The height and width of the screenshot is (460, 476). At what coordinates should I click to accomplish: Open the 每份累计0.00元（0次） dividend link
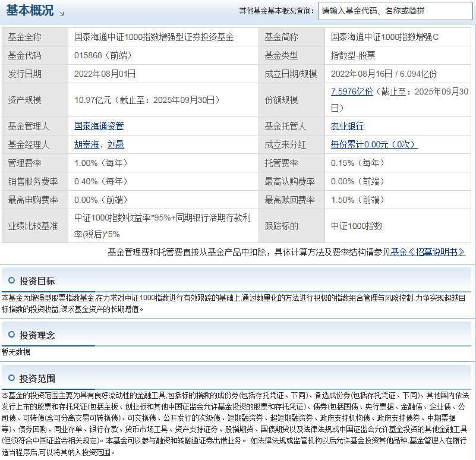(374, 144)
